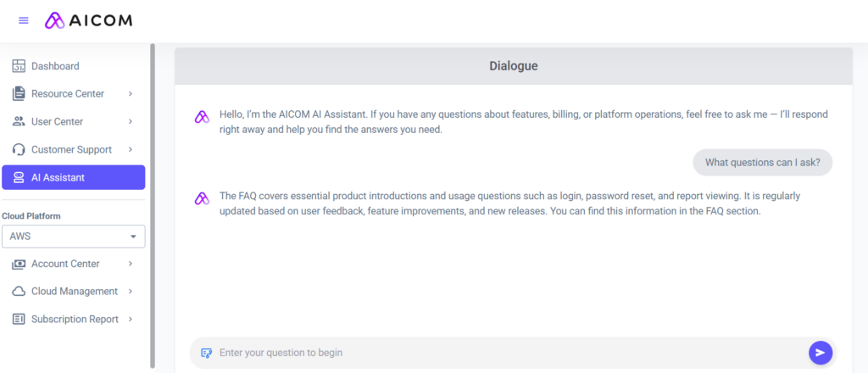Open the AWS Cloud Platform dropdown
This screenshot has width=868, height=373.
[x=74, y=237]
